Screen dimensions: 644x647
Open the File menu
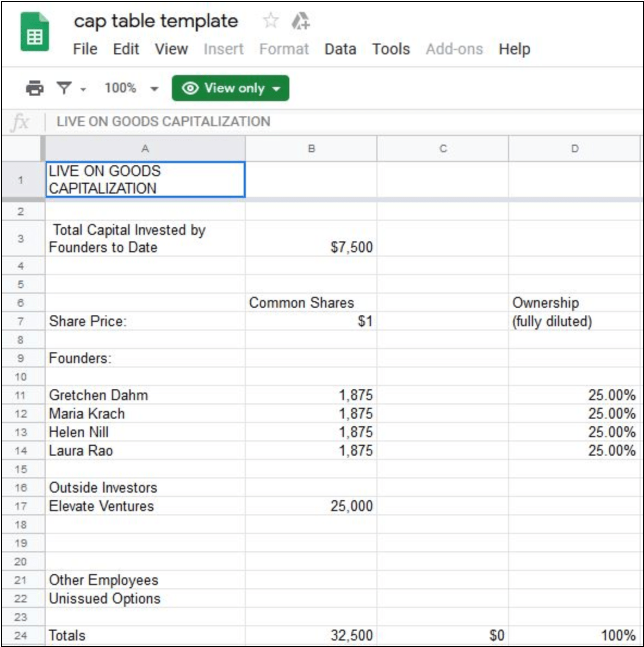(85, 49)
